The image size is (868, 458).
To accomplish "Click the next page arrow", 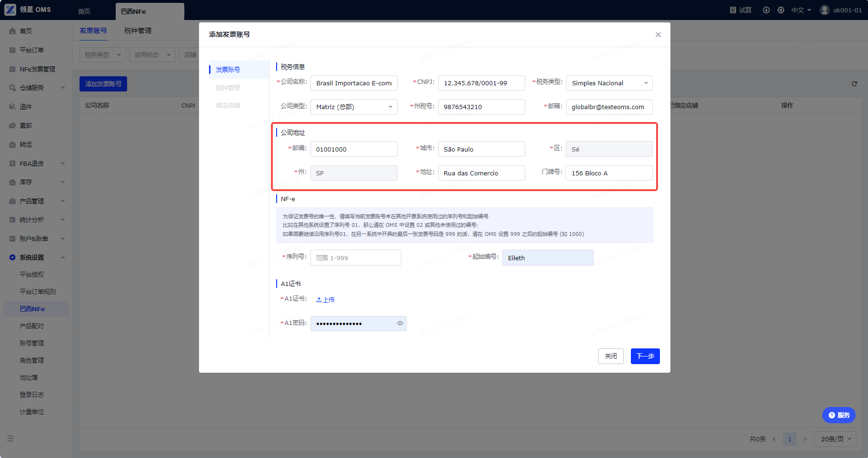I will tap(805, 439).
